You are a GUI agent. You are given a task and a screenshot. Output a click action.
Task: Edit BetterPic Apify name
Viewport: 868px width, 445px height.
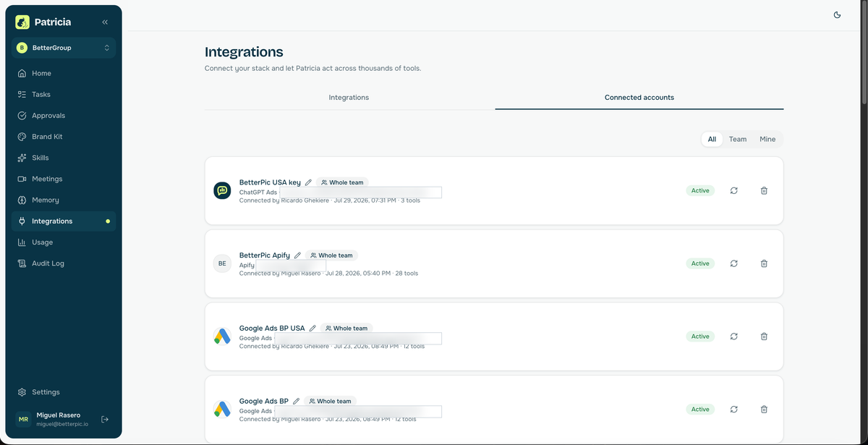point(297,255)
